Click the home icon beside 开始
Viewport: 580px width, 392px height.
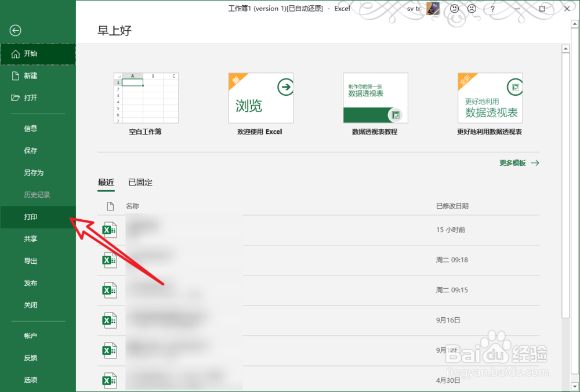(x=16, y=54)
